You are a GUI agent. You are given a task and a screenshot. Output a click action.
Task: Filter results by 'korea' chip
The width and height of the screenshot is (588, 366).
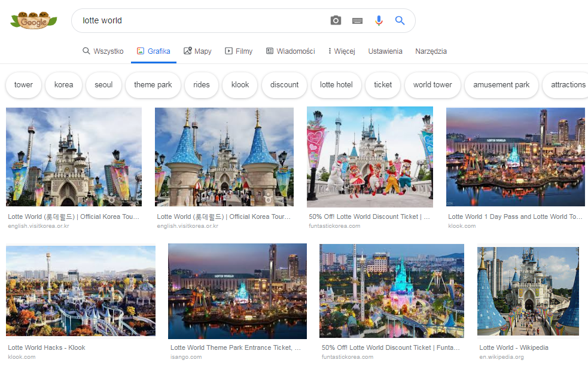(64, 85)
